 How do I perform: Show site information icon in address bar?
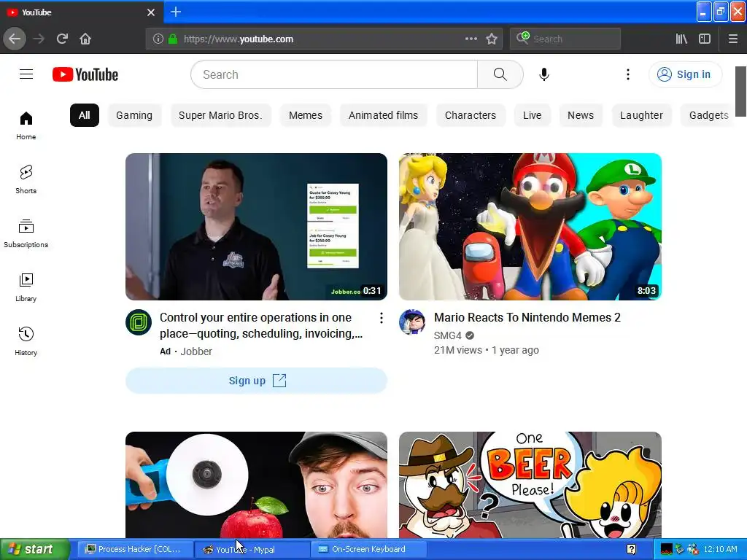tap(158, 39)
